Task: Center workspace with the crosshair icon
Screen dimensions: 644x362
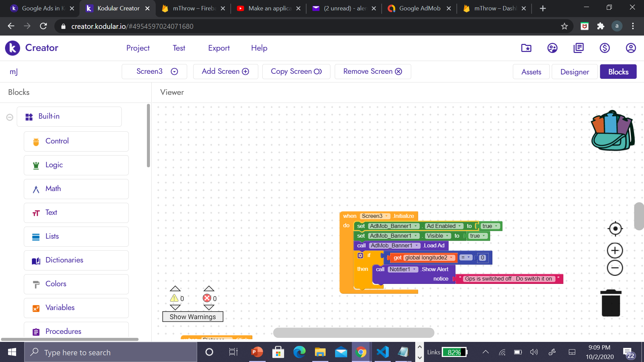Action: tap(615, 229)
